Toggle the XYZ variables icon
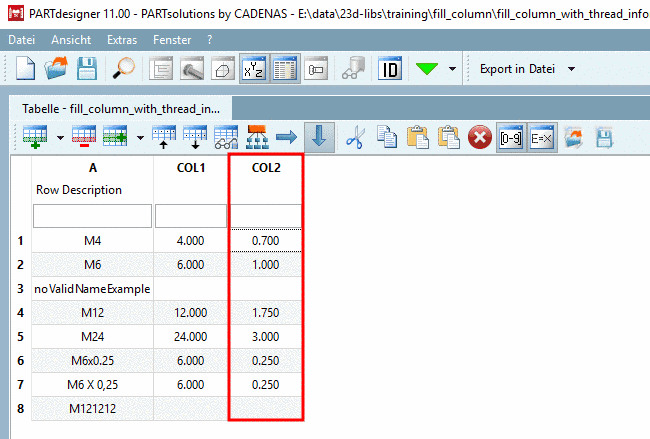This screenshot has height=439, width=650. 254,68
